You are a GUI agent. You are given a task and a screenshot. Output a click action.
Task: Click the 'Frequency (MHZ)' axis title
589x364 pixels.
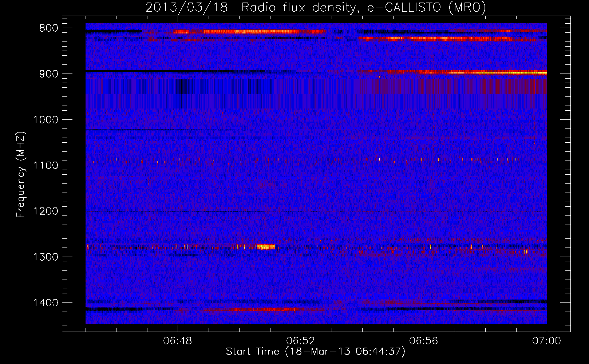pos(21,174)
